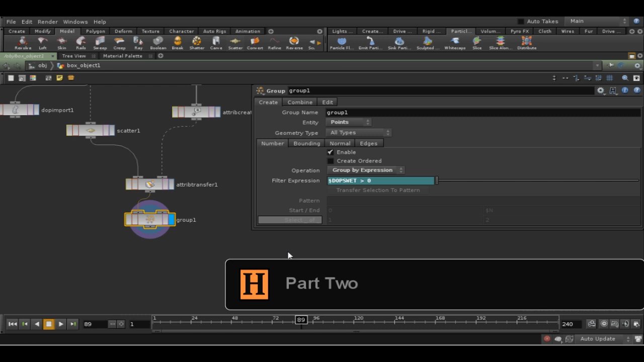Switch to the Bounding tab

point(306,143)
